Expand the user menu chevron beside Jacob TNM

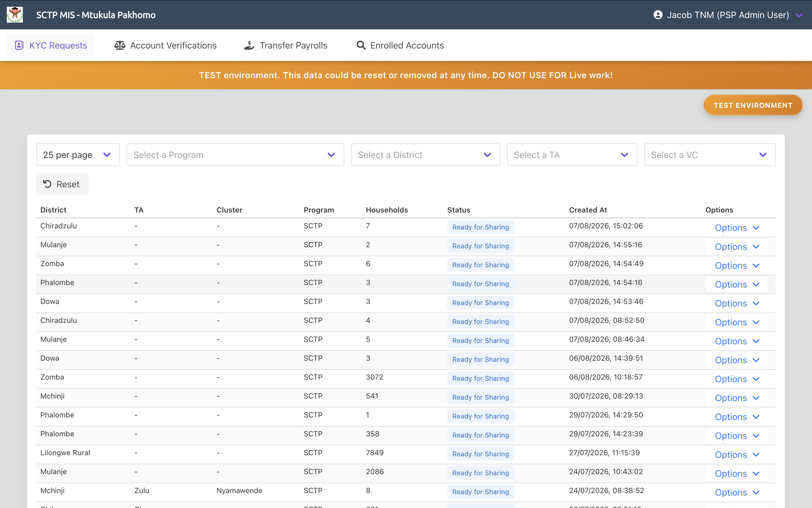click(799, 15)
